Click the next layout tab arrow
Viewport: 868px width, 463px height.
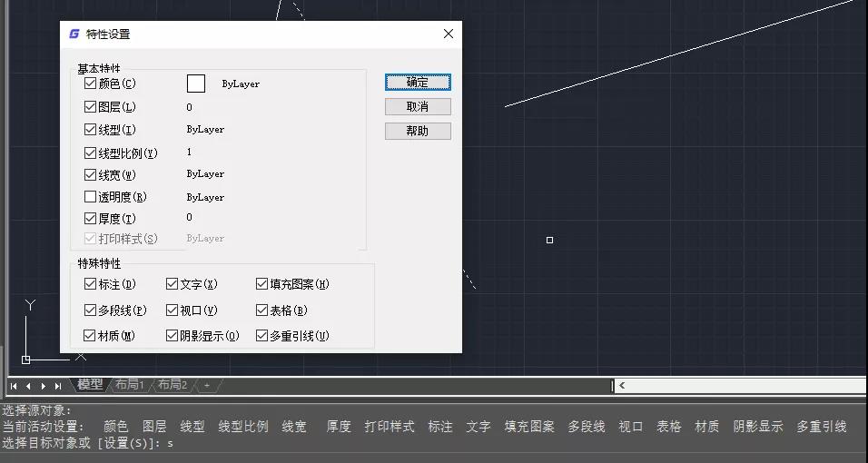[44, 386]
